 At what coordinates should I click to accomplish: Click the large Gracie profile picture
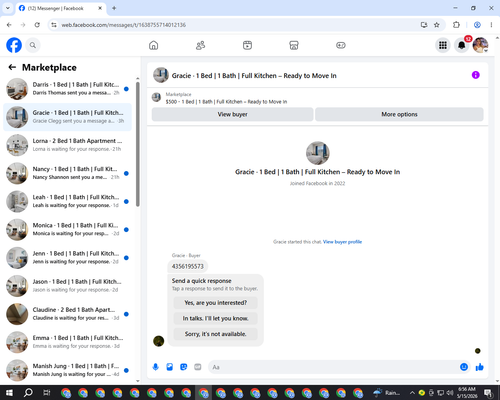click(x=318, y=153)
